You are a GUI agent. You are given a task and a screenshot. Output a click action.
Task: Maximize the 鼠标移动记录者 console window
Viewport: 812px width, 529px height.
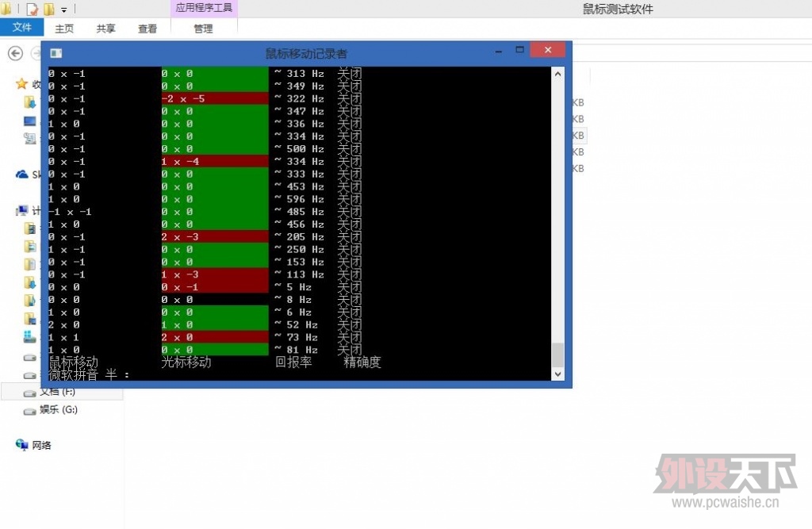(x=520, y=50)
